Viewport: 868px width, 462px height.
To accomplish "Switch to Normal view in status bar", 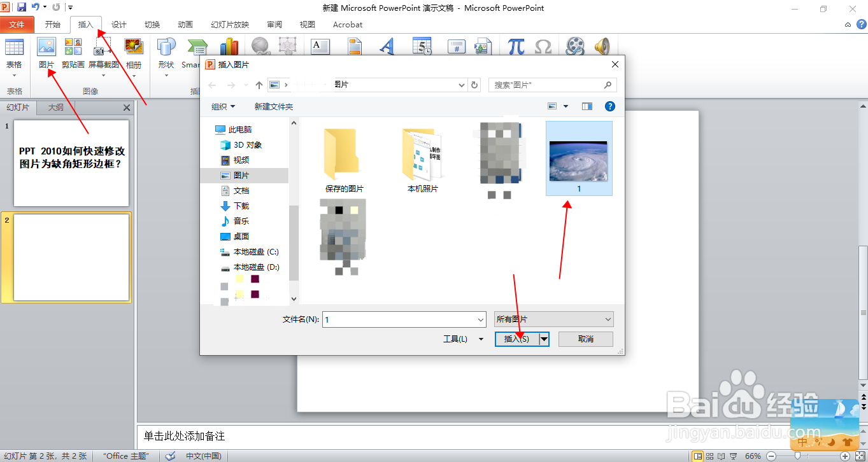I will click(698, 456).
